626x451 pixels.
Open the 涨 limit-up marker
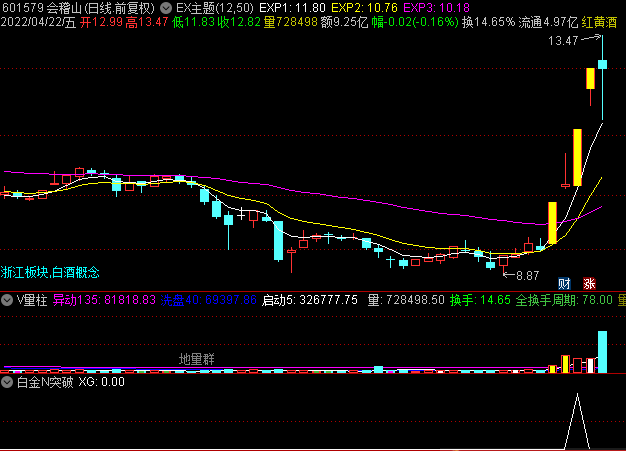589,284
